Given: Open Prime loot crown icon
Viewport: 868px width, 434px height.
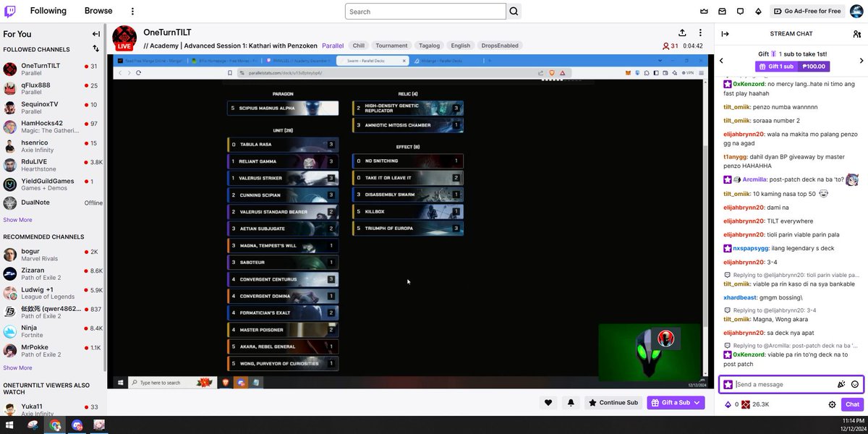Looking at the screenshot, I should (704, 12).
